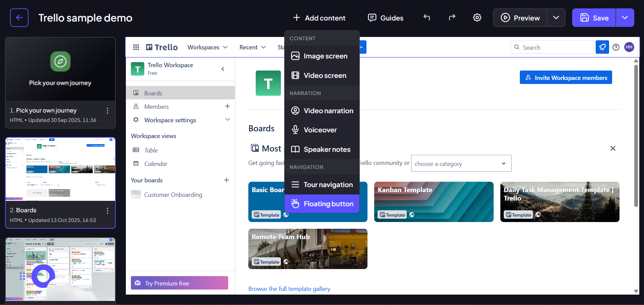644x305 pixels.
Task: Select Boards in the sidebar
Action: (x=181, y=93)
